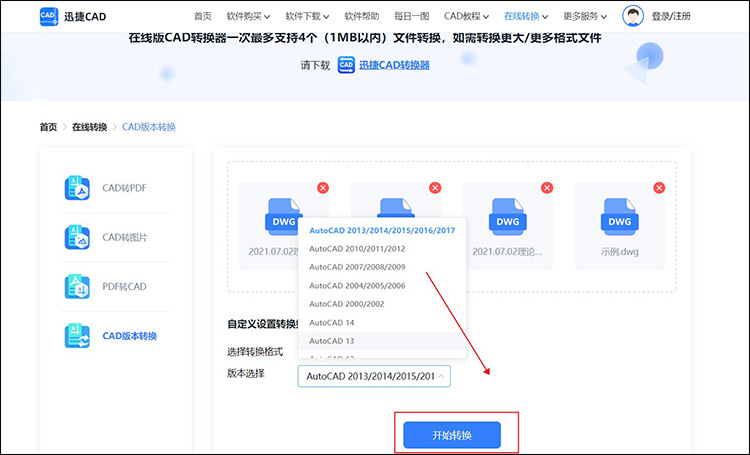Choose AutoCAD 2013/2014/2015/2016/2017 option
Image resolution: width=750 pixels, height=455 pixels.
click(x=382, y=230)
